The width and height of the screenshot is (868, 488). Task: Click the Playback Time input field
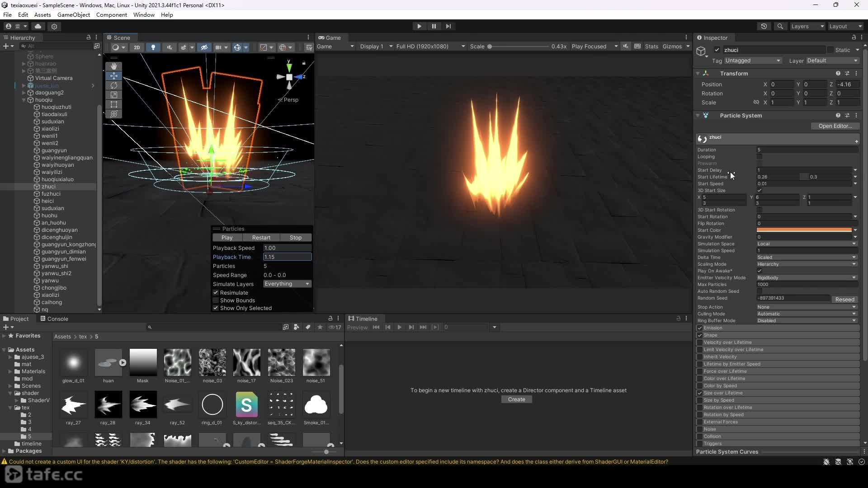point(287,257)
